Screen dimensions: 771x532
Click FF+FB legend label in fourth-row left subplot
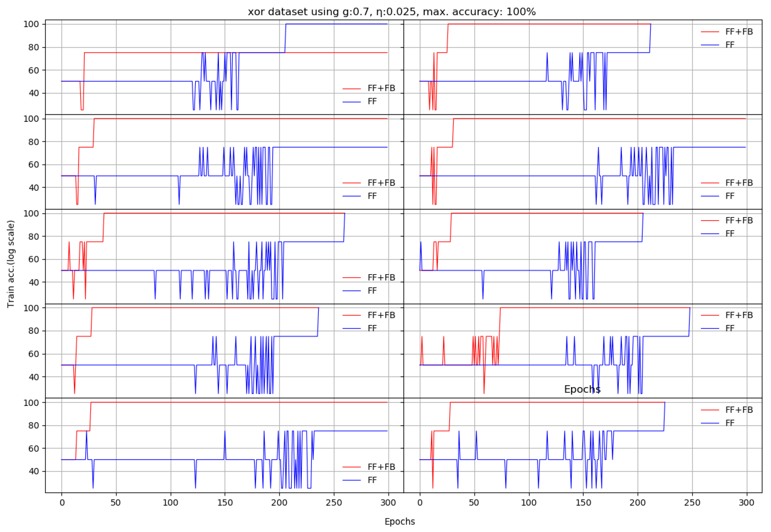381,315
